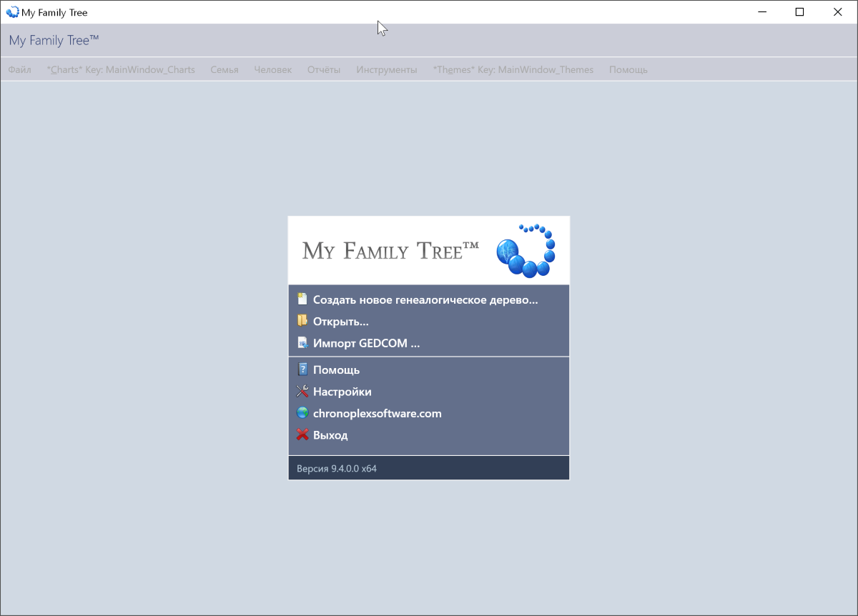Click the My Family Tree title bar icon
This screenshot has width=858, height=616.
pyautogui.click(x=12, y=12)
